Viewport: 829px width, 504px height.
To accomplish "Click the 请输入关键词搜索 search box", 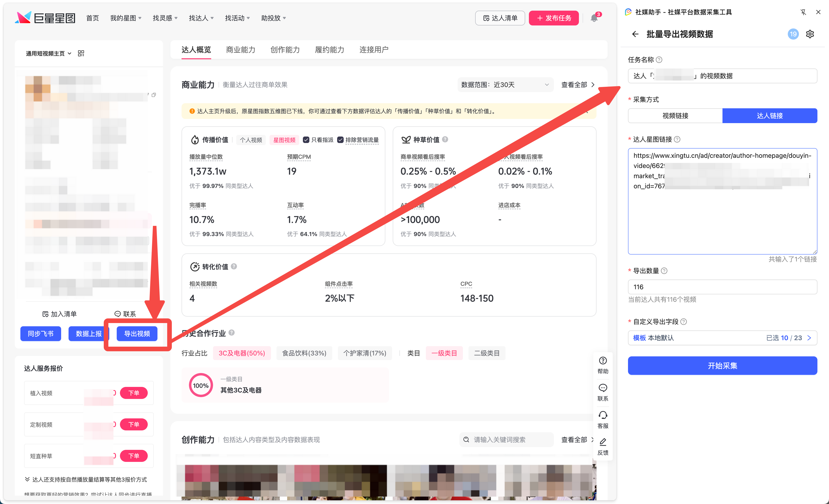I will 506,439.
